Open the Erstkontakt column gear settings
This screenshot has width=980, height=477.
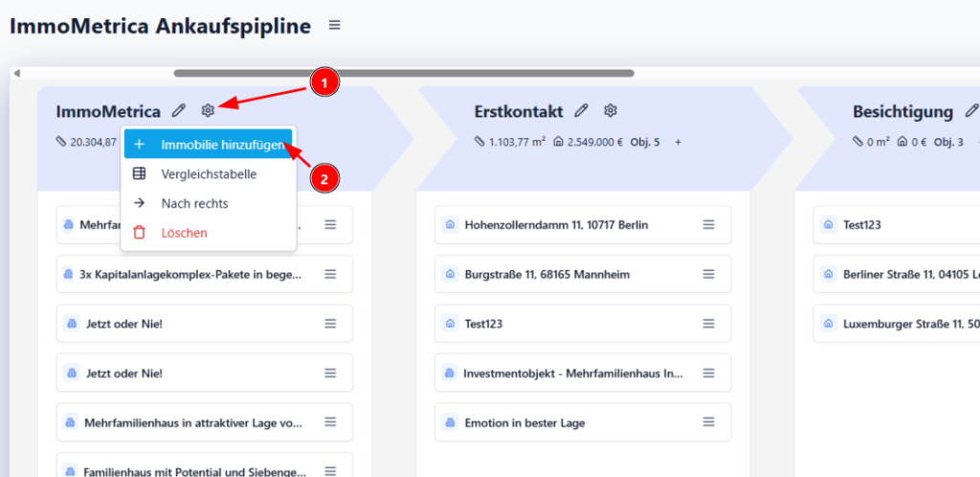click(x=611, y=112)
